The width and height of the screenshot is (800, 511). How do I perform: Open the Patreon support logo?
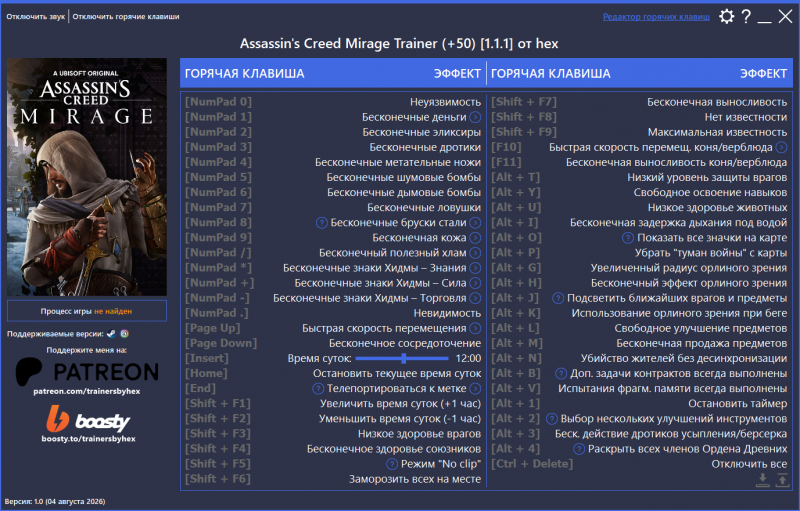[x=87, y=371]
